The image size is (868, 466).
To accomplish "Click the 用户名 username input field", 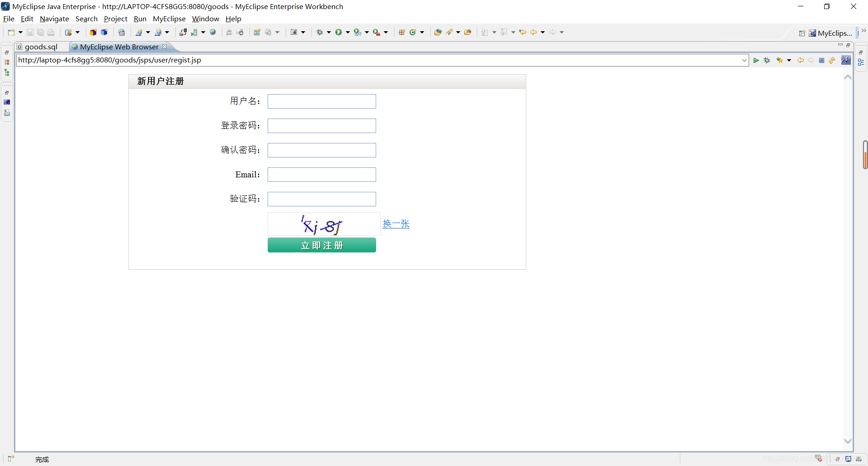I will coord(322,101).
